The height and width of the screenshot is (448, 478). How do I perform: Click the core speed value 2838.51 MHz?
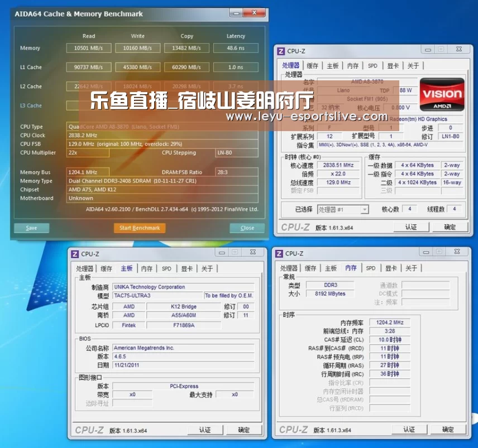338,165
